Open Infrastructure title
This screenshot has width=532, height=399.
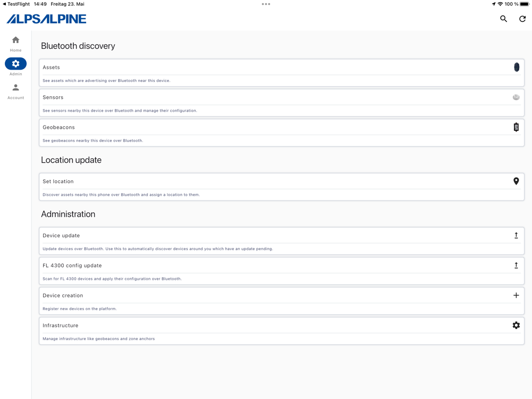[x=61, y=326]
